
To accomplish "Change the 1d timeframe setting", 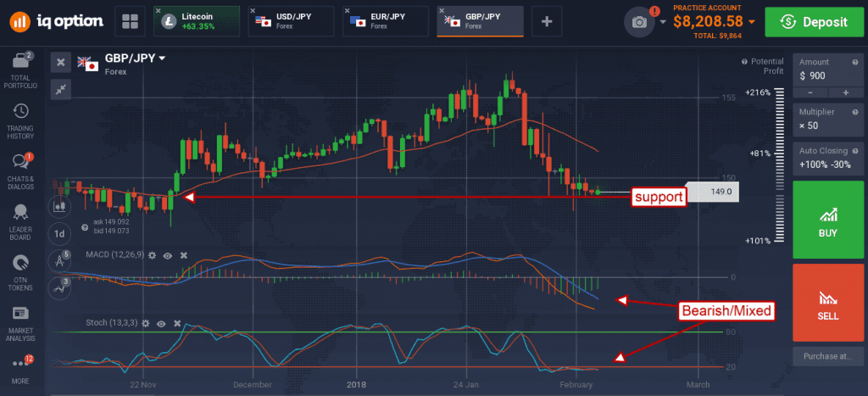I will pos(59,234).
